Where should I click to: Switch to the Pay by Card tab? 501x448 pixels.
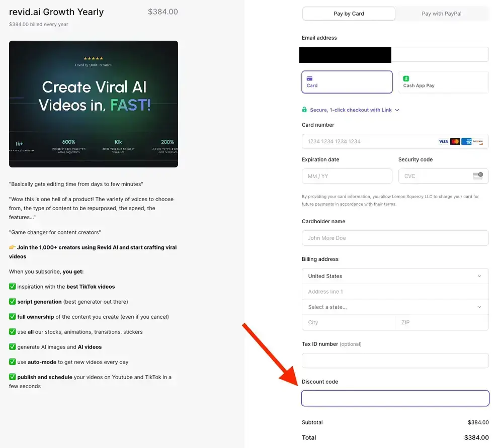(349, 14)
